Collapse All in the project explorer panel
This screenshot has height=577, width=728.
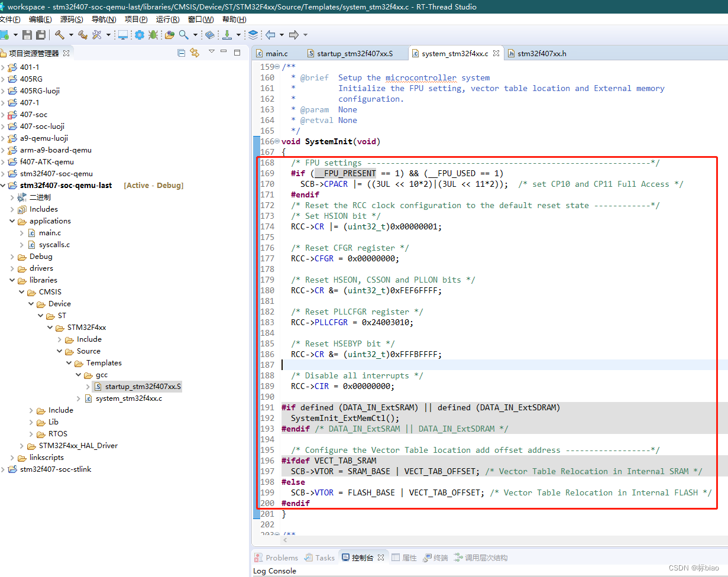point(181,53)
